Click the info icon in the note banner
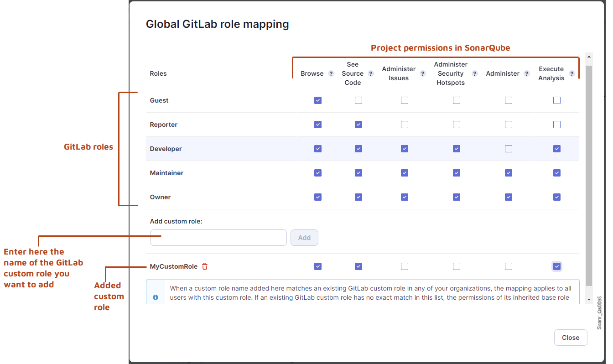Viewport: 613px width, 364px height. click(x=156, y=297)
